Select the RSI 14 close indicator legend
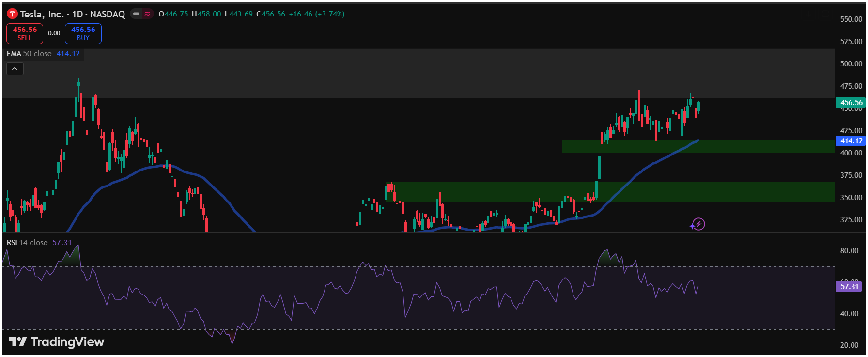This screenshot has height=357, width=868. coord(27,242)
